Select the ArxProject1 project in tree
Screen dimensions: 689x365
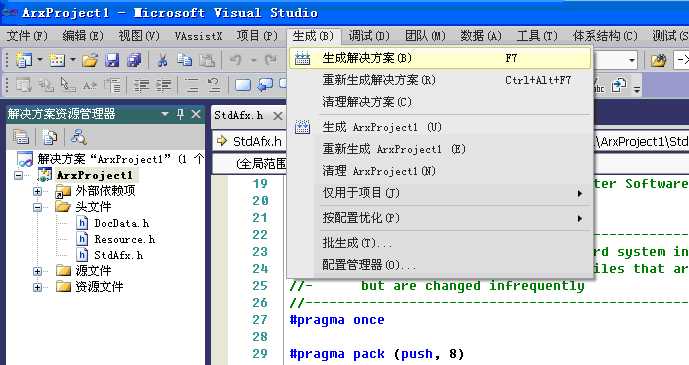click(x=94, y=175)
